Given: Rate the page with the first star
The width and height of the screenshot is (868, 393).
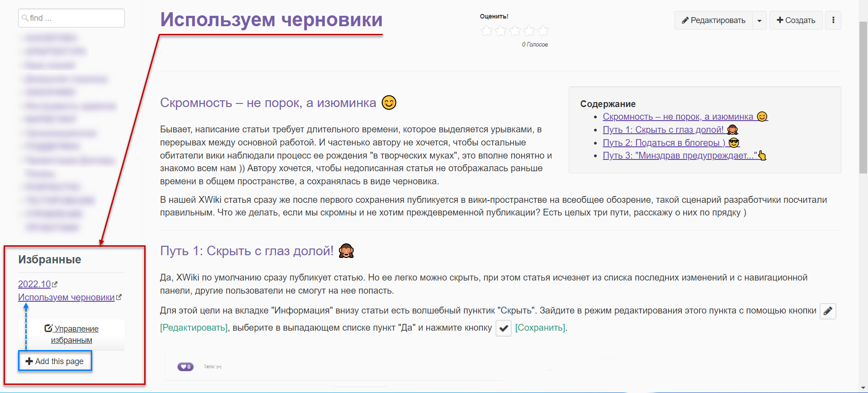Looking at the screenshot, I should [487, 31].
